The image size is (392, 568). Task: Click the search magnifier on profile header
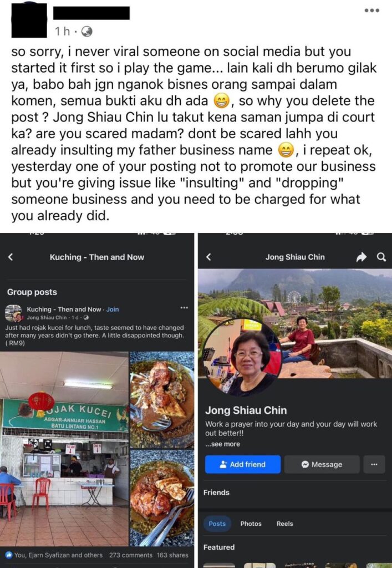point(381,257)
